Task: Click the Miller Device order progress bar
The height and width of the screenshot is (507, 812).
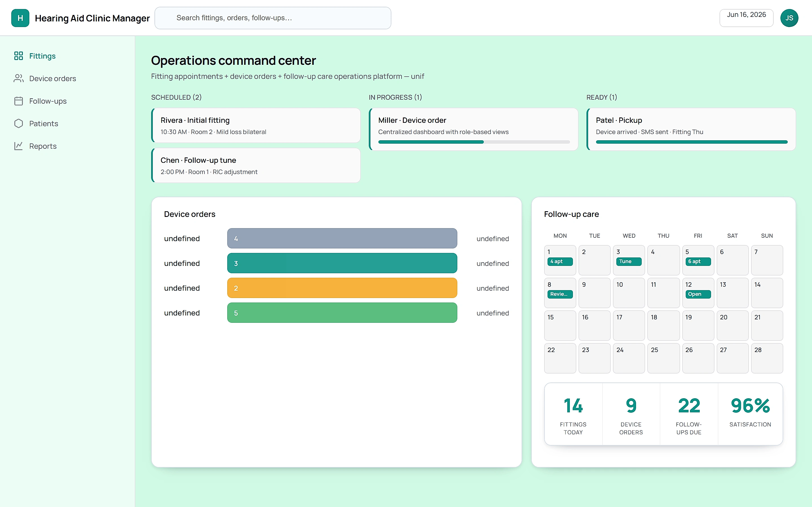Action: click(474, 142)
